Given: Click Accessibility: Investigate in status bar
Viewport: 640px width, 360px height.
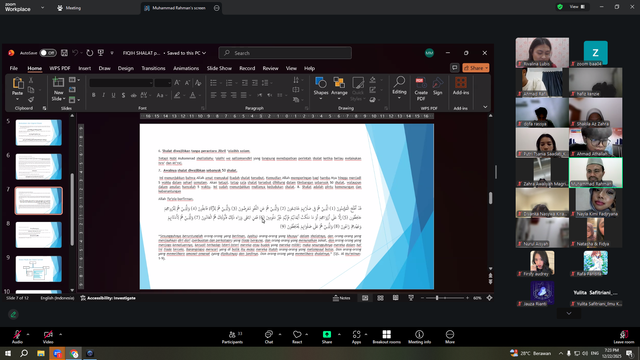Looking at the screenshot, I should (x=108, y=298).
